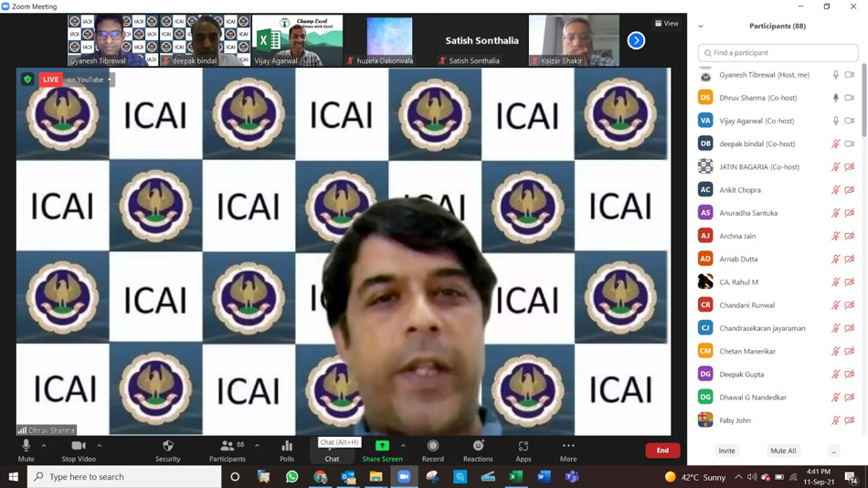Viewport: 868px width, 488px height.
Task: Toggle microphone for Gyanesh Tibrewal in list
Action: tap(835, 75)
